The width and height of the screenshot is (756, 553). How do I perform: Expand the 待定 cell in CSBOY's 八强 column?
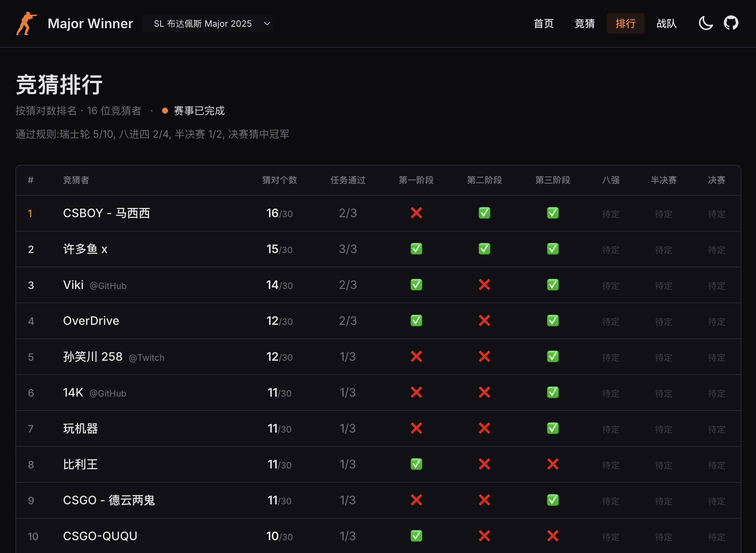pyautogui.click(x=610, y=214)
